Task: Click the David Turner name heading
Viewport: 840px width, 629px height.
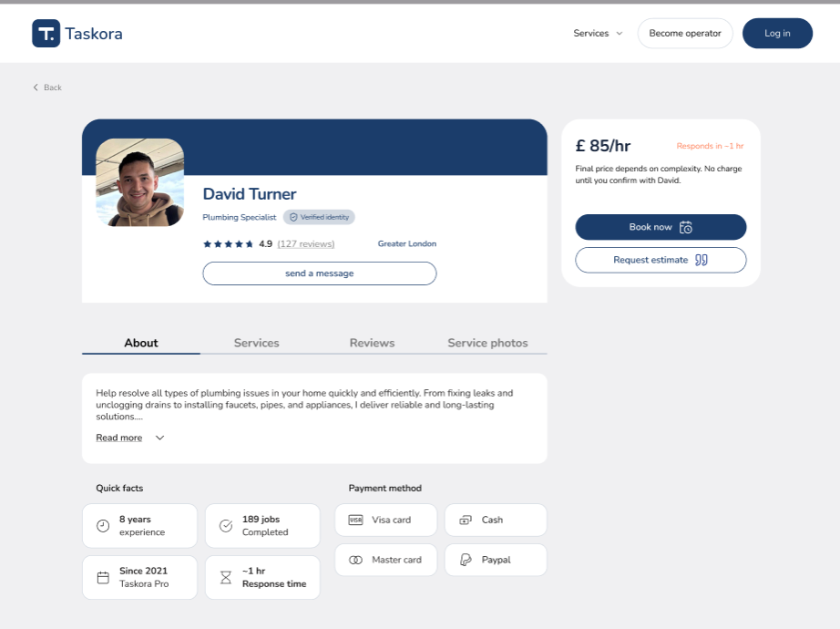Action: 249,194
